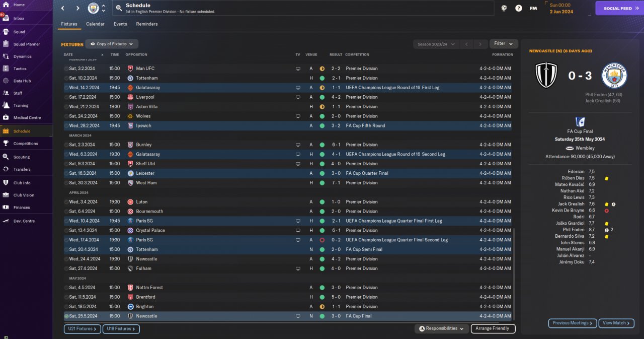Open the Season 2023/24 dropdown
Image resolution: width=644 pixels, height=339 pixels.
pos(436,44)
